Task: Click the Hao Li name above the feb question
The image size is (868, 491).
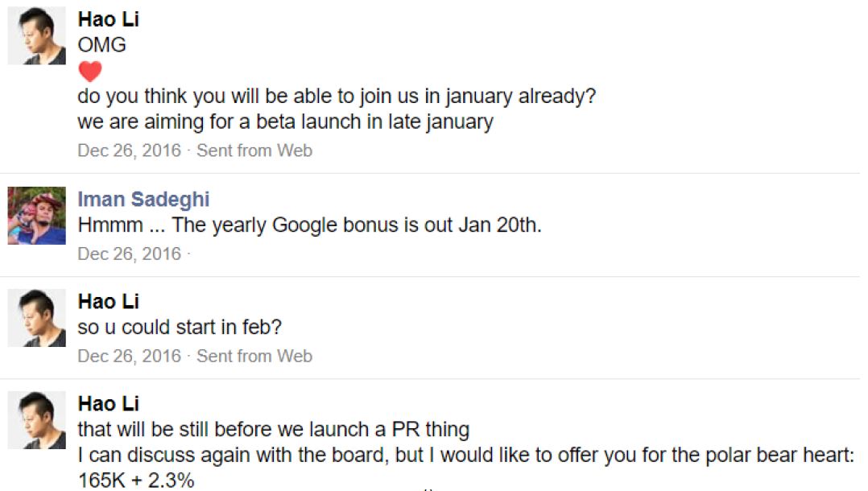Action: tap(109, 302)
